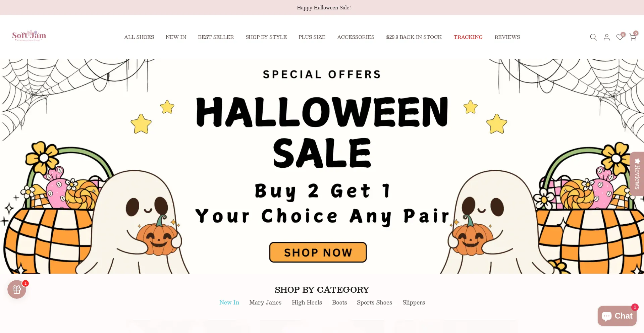Open the shopping cart icon

[x=633, y=37]
